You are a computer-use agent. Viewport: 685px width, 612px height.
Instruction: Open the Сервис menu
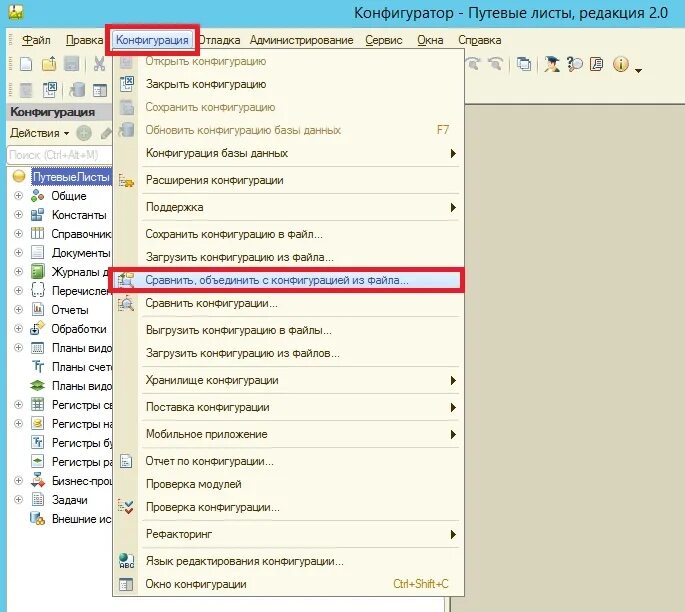click(384, 40)
